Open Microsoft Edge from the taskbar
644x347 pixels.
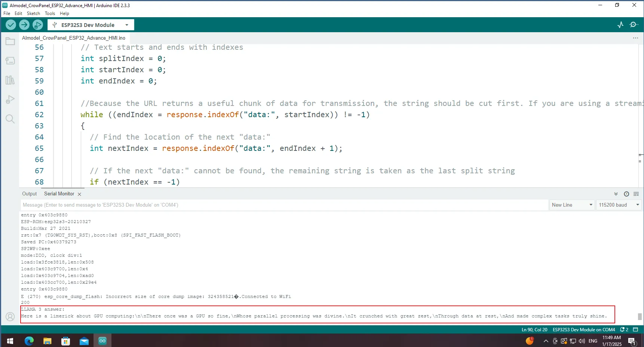[x=29, y=341]
